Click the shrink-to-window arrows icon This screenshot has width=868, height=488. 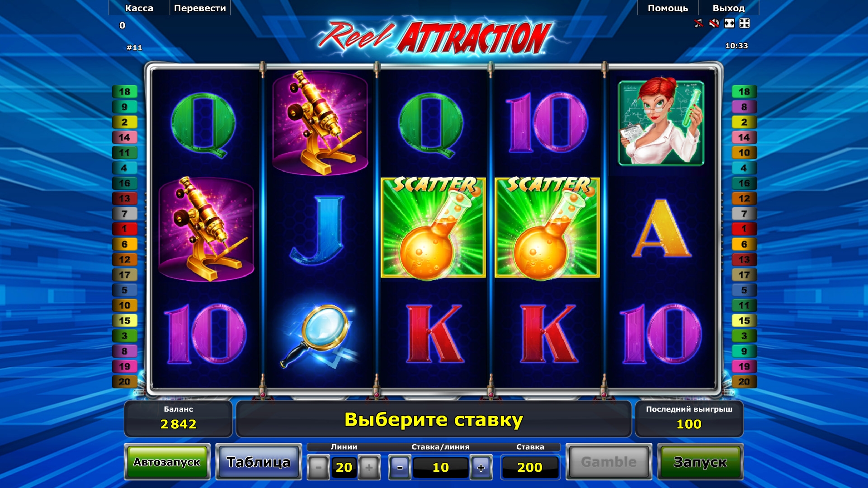click(x=745, y=23)
